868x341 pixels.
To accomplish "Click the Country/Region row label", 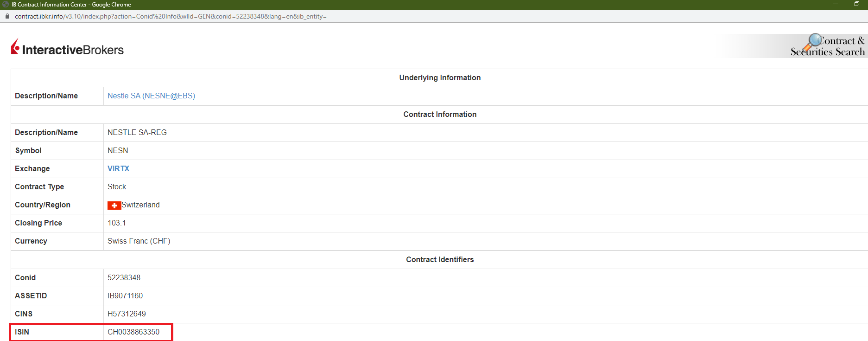I will coord(43,205).
